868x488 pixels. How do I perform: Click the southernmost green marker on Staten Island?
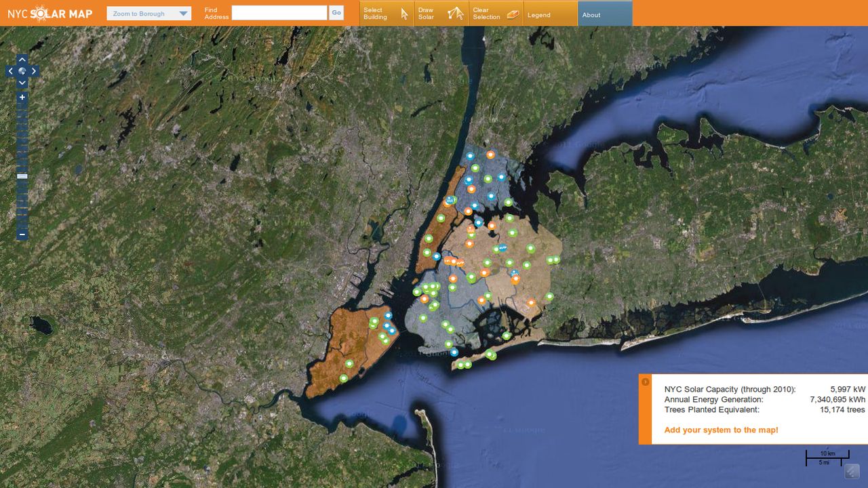343,378
